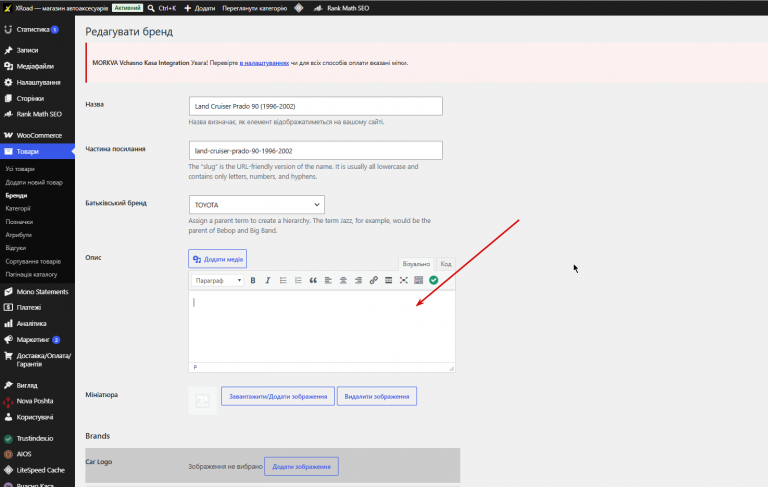
Task: Open Відгуки submenu
Action: click(16, 248)
